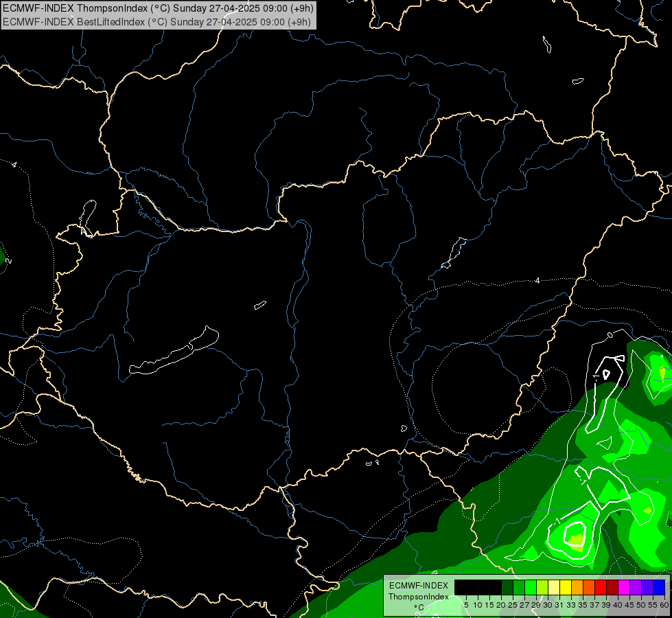Click the °C unit label in the legend
This screenshot has height=618, width=672.
click(419, 607)
